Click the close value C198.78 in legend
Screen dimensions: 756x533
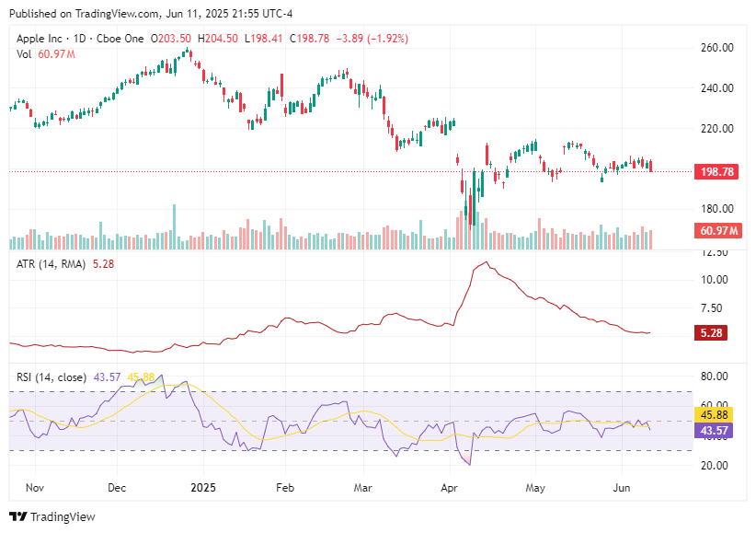[x=310, y=39]
